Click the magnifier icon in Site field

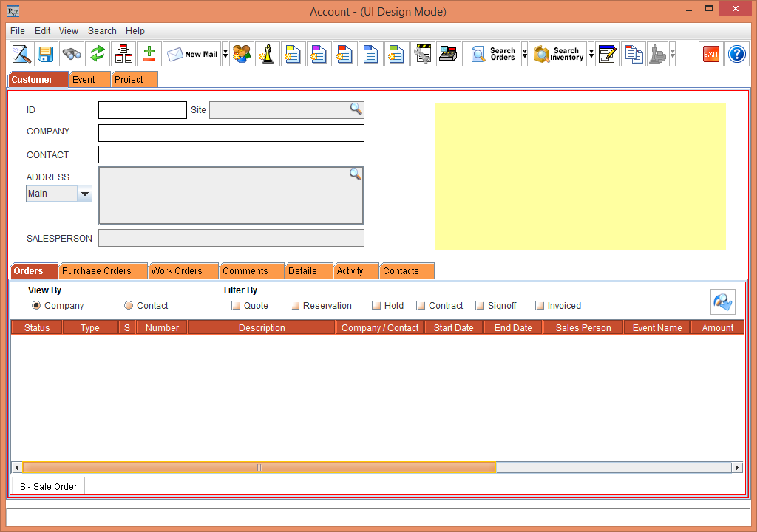pyautogui.click(x=356, y=109)
